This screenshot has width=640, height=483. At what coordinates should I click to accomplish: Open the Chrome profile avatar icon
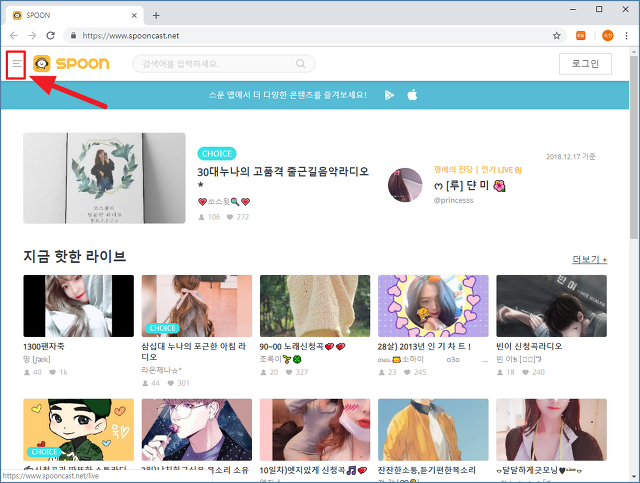pyautogui.click(x=608, y=36)
